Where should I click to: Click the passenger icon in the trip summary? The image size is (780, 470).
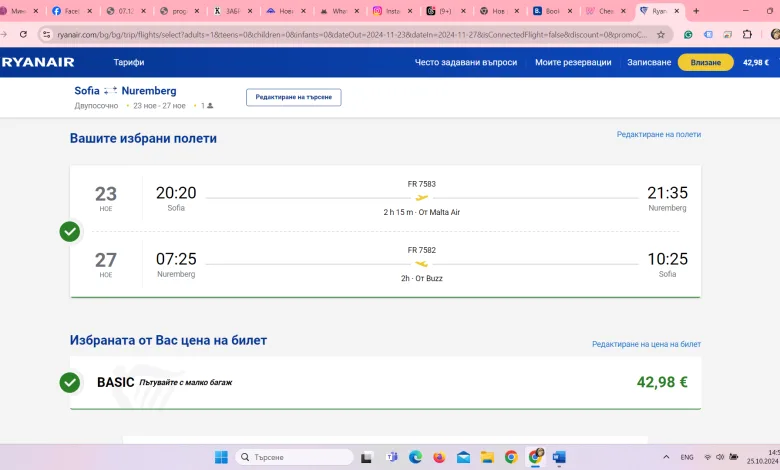tap(210, 105)
